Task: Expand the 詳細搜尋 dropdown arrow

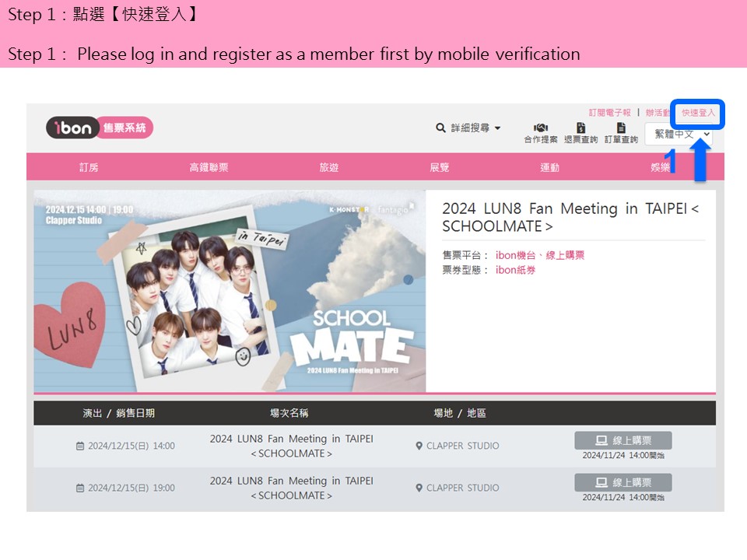Action: pyautogui.click(x=496, y=127)
